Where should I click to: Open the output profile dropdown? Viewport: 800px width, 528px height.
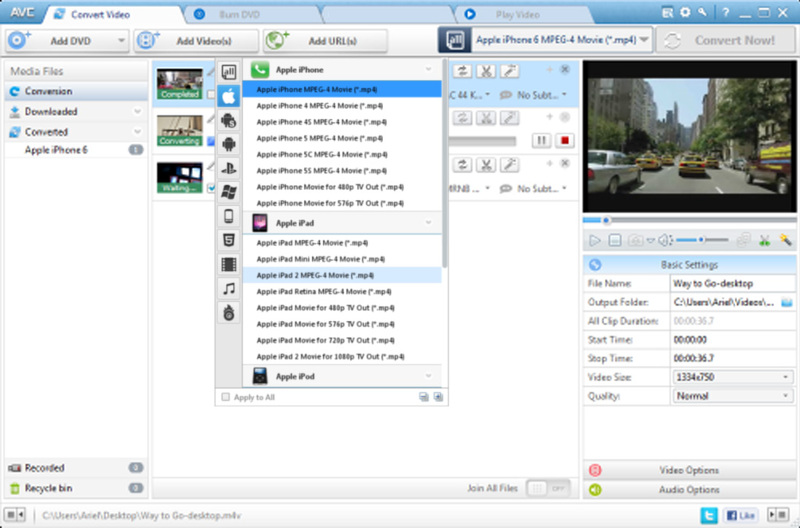[644, 40]
